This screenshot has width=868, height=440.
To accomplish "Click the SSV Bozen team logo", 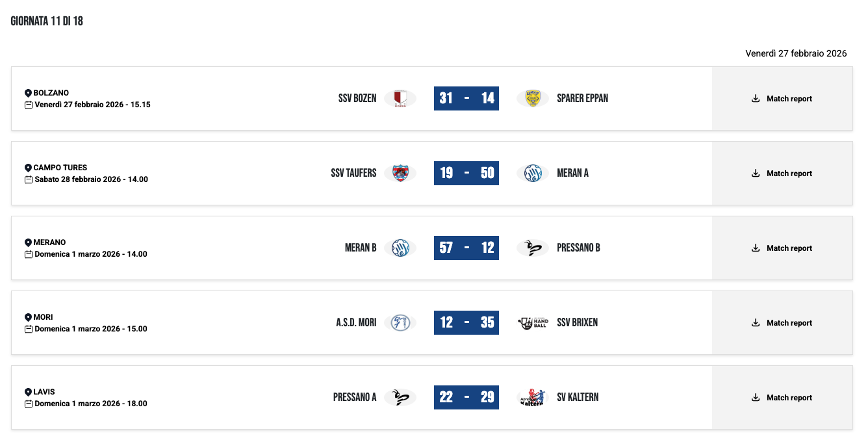I will [400, 99].
